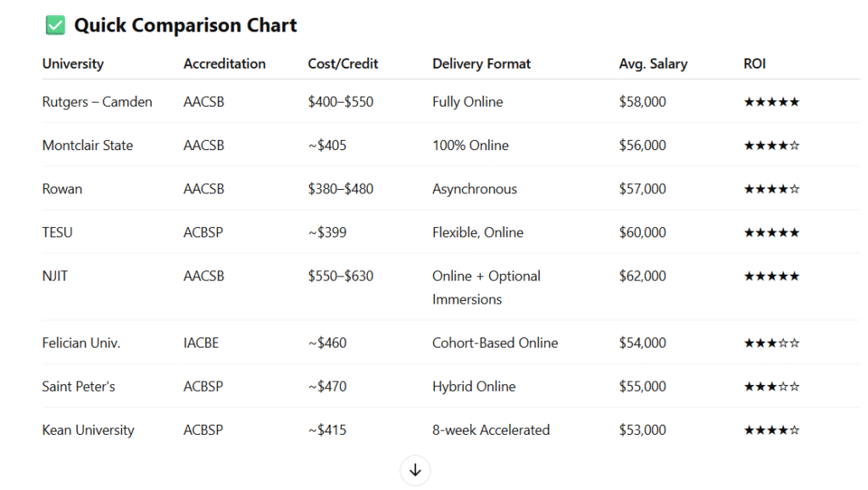
Task: Click the ROI stars in the TESU row
Action: [771, 232]
